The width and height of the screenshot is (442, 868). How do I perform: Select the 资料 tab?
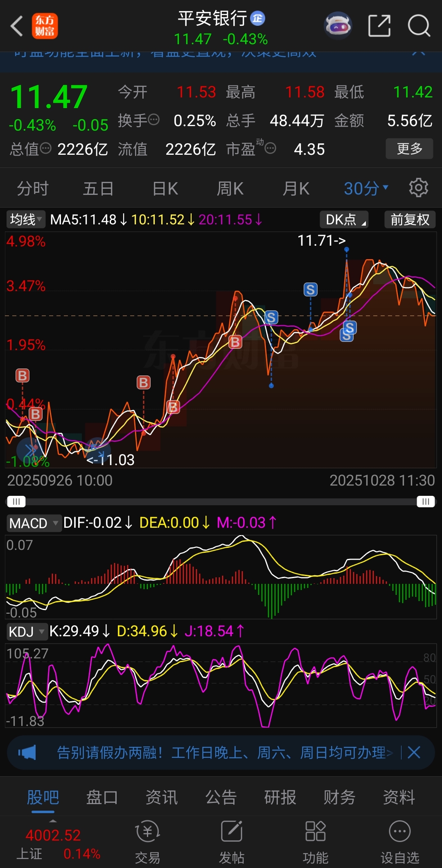tap(399, 797)
